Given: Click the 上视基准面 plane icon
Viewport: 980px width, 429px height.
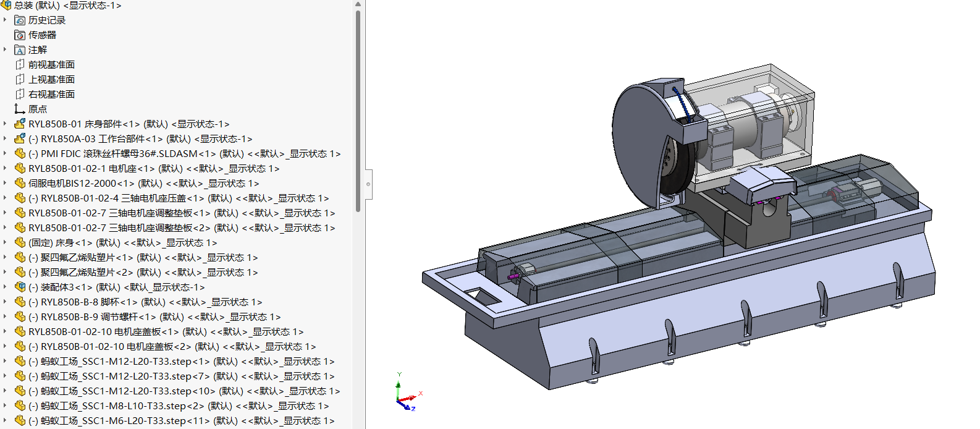Looking at the screenshot, I should point(20,80).
